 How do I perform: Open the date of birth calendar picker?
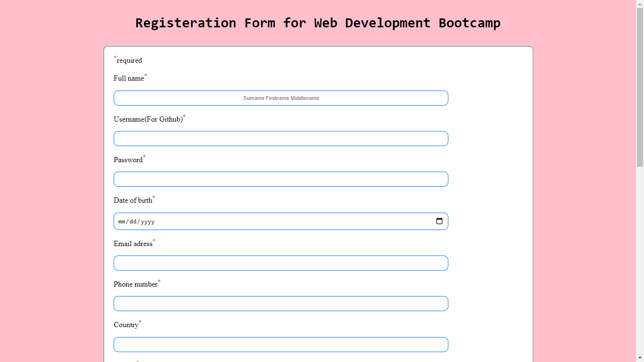pyautogui.click(x=439, y=221)
